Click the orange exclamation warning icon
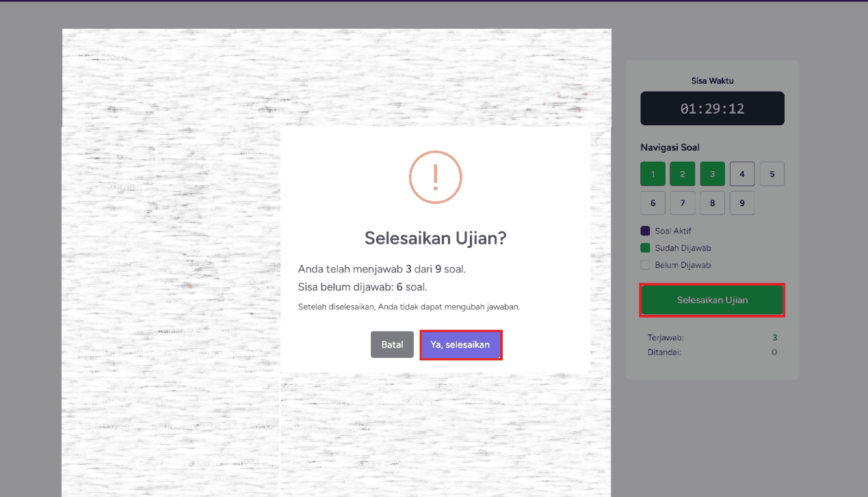The width and height of the screenshot is (868, 497). [x=435, y=177]
